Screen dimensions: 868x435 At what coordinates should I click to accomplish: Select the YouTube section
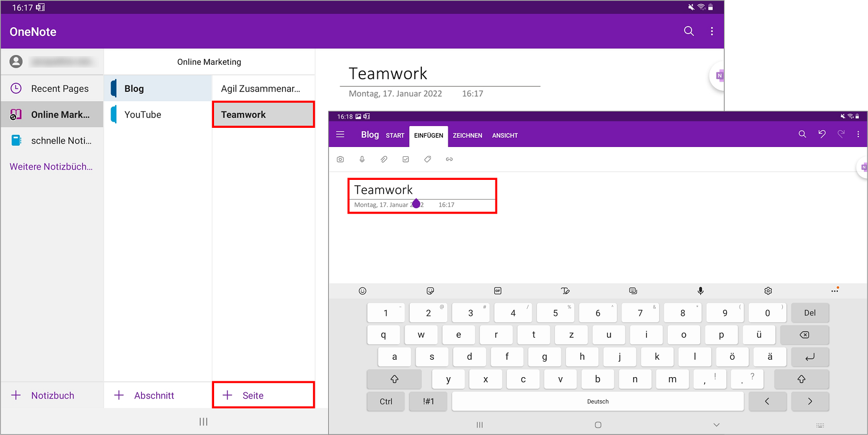click(158, 115)
